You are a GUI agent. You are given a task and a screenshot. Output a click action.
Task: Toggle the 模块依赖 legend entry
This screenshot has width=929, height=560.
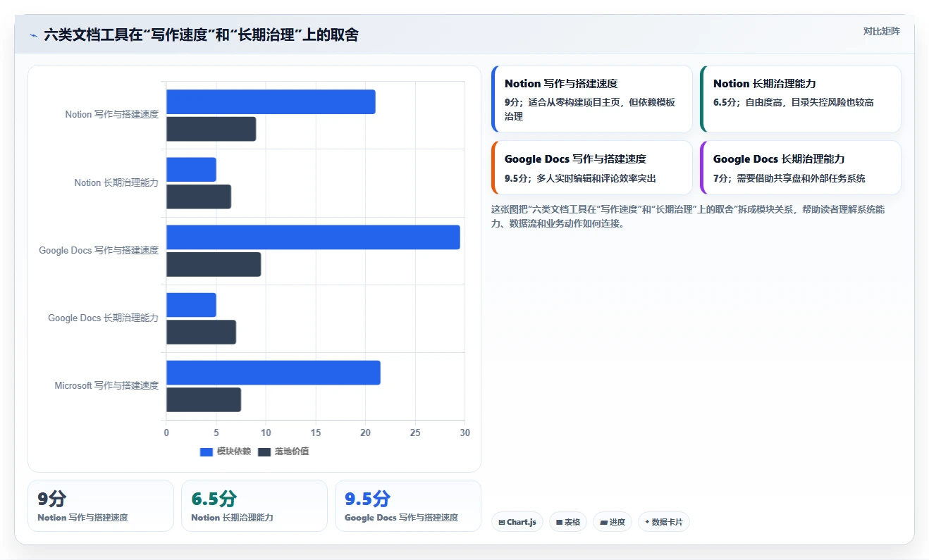[226, 452]
